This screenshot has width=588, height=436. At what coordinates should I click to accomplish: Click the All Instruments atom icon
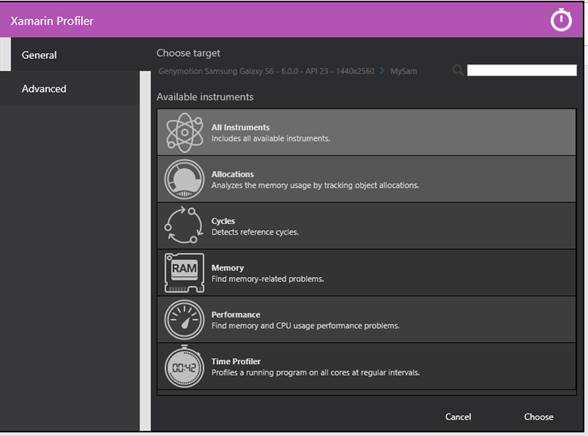(184, 133)
